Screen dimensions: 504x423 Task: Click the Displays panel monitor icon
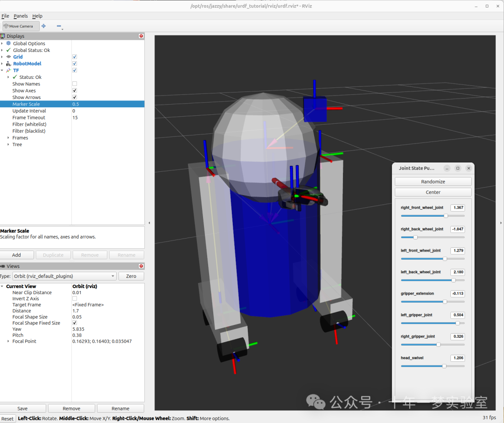tap(3, 36)
